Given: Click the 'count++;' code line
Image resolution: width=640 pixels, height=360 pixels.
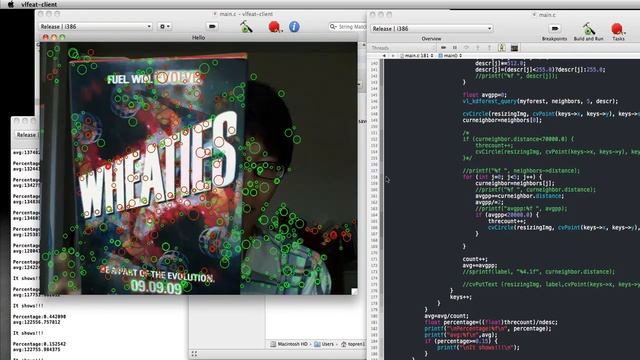Looking at the screenshot, I should pos(475,259).
